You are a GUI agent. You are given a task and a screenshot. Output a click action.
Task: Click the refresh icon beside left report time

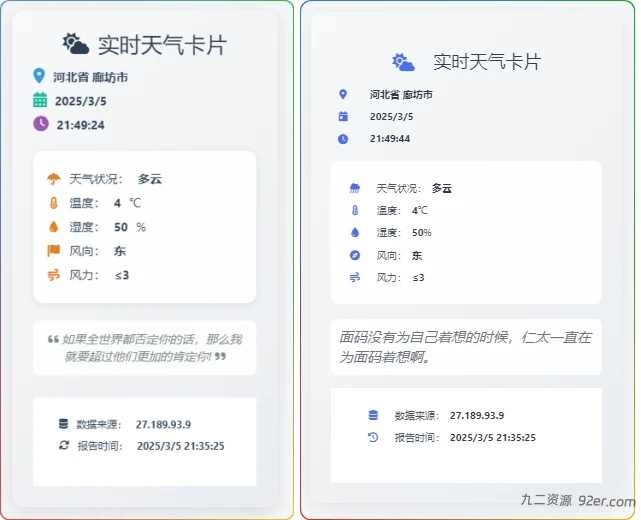(64, 445)
